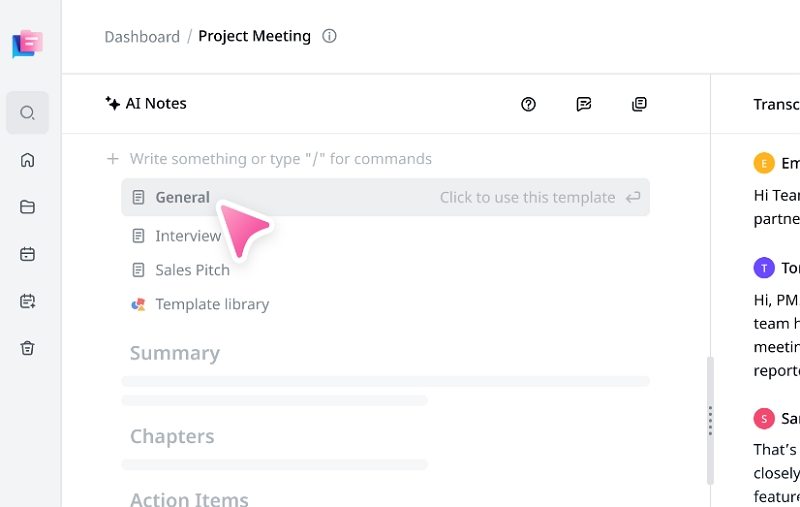Click into the write something input field
The width and height of the screenshot is (800, 507).
(x=281, y=159)
